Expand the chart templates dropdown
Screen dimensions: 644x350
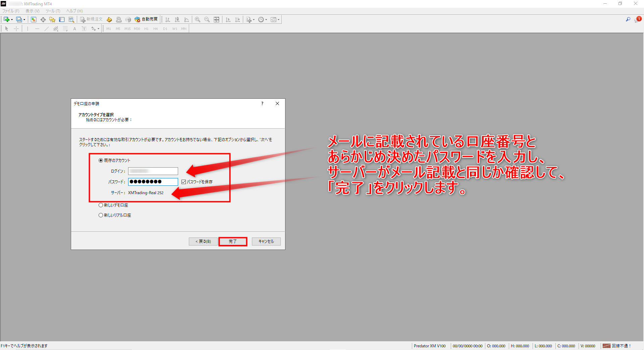point(279,19)
